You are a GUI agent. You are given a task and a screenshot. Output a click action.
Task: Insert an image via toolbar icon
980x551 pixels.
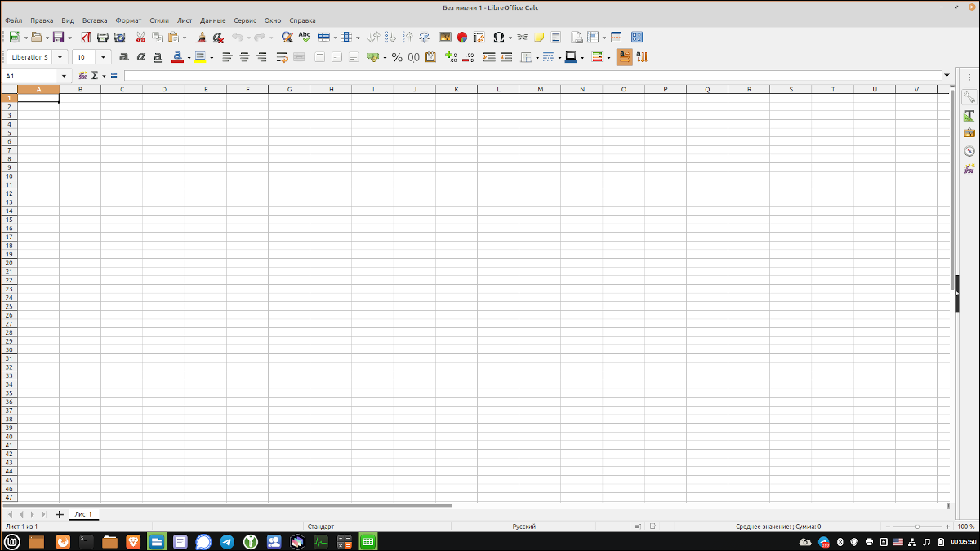446,37
